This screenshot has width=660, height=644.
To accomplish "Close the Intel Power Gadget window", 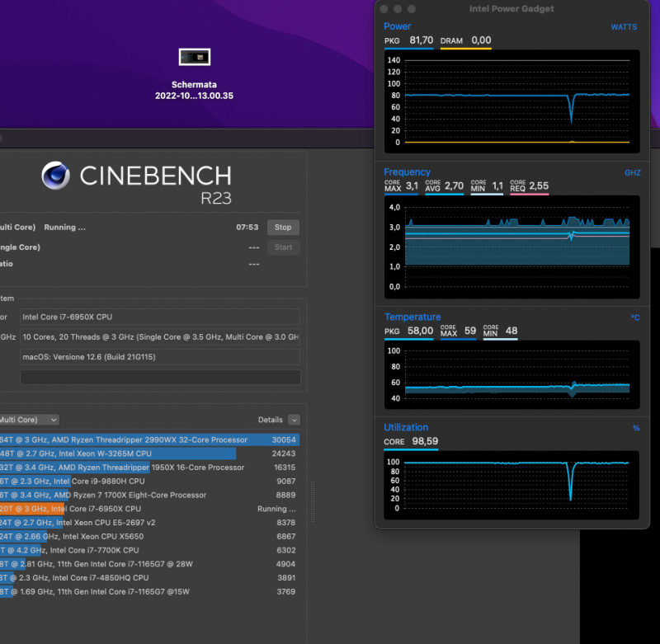I will pyautogui.click(x=384, y=9).
